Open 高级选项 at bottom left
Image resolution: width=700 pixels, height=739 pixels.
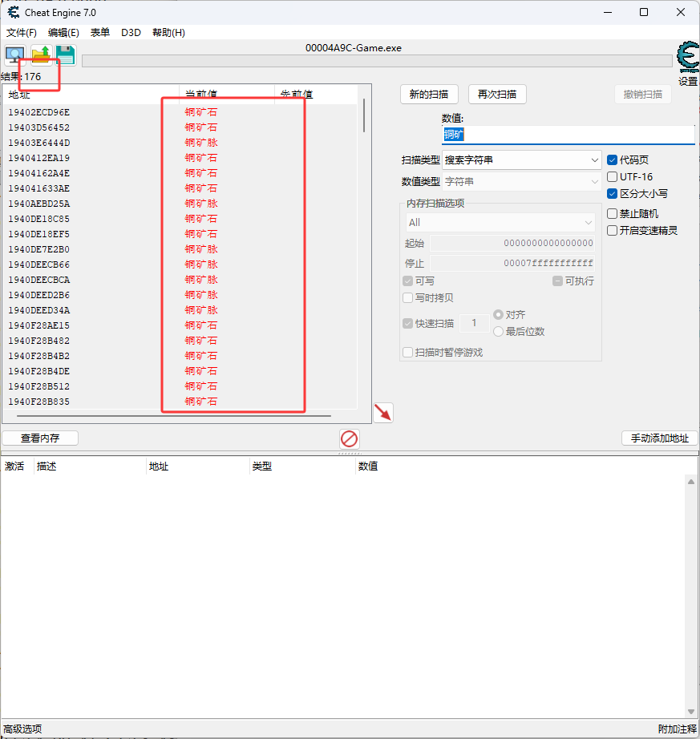click(22, 729)
